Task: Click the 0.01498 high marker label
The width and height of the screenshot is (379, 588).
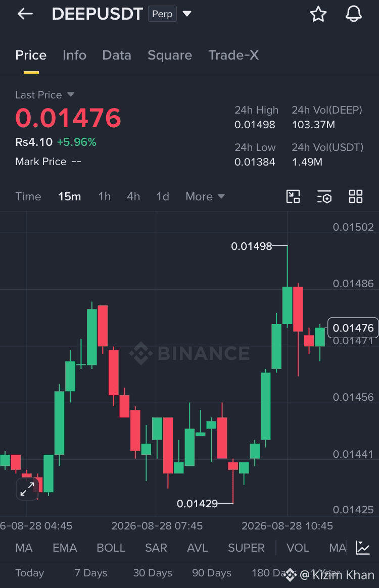Action: [251, 246]
